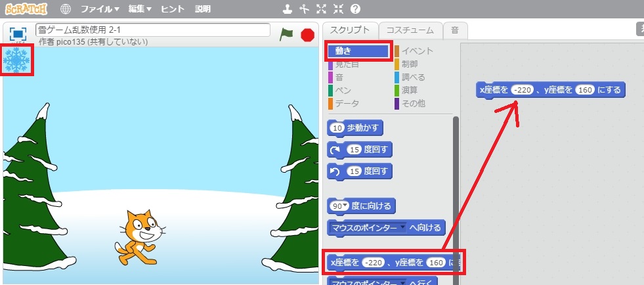Click the 10 歩動かす block
644x285 pixels.
pos(355,127)
